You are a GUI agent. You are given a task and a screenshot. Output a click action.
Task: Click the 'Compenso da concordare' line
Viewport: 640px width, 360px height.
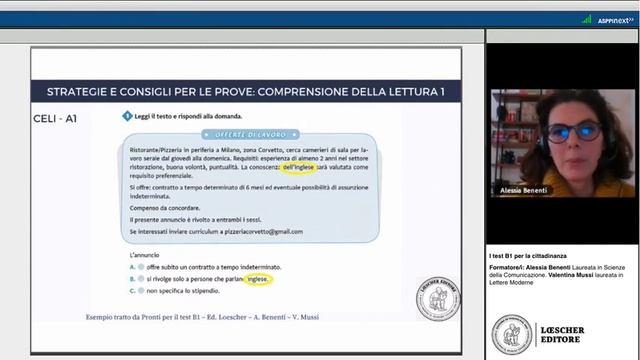[x=165, y=208]
